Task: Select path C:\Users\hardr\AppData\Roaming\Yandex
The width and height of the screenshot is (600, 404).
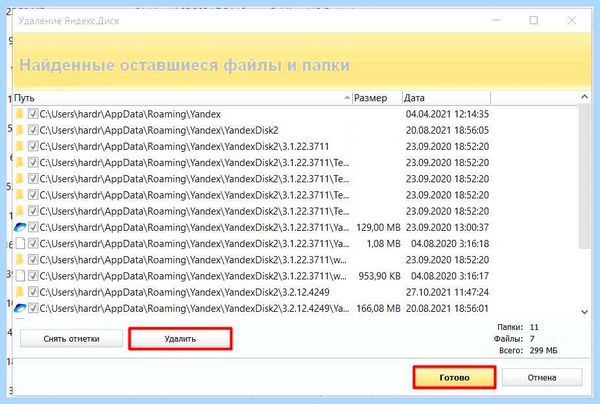Action: pyautogui.click(x=130, y=114)
